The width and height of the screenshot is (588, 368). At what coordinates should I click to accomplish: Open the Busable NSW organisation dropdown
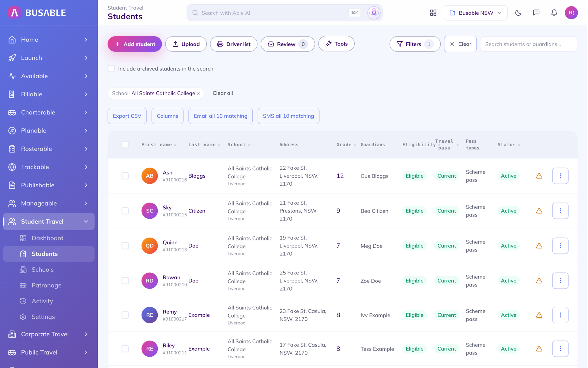[x=475, y=13]
